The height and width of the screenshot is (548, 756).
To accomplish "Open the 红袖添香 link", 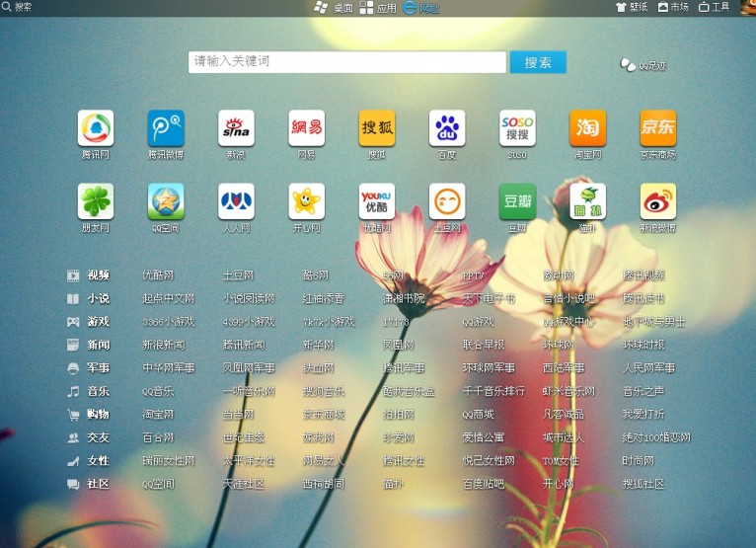I will [x=324, y=298].
